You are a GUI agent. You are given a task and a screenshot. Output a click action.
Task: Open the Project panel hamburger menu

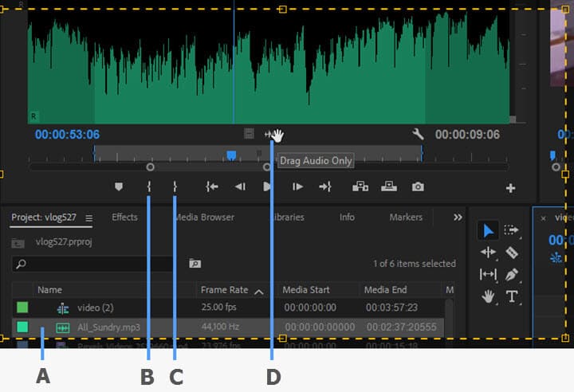(89, 218)
